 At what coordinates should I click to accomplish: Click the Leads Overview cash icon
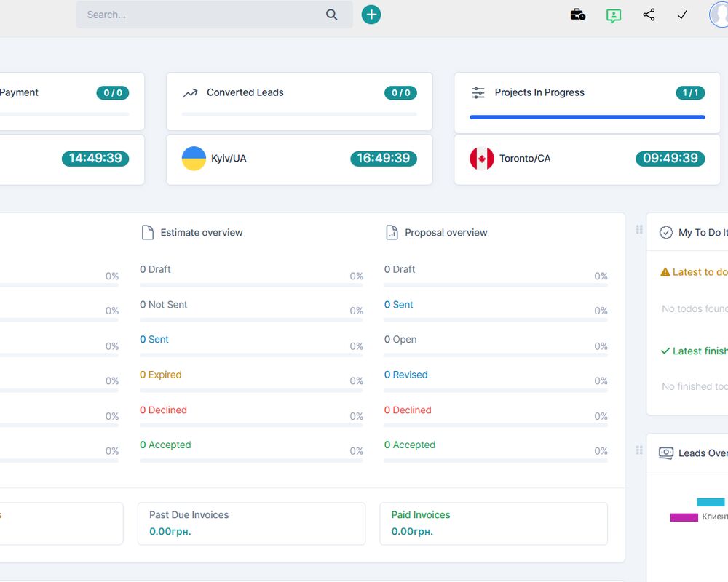point(665,453)
